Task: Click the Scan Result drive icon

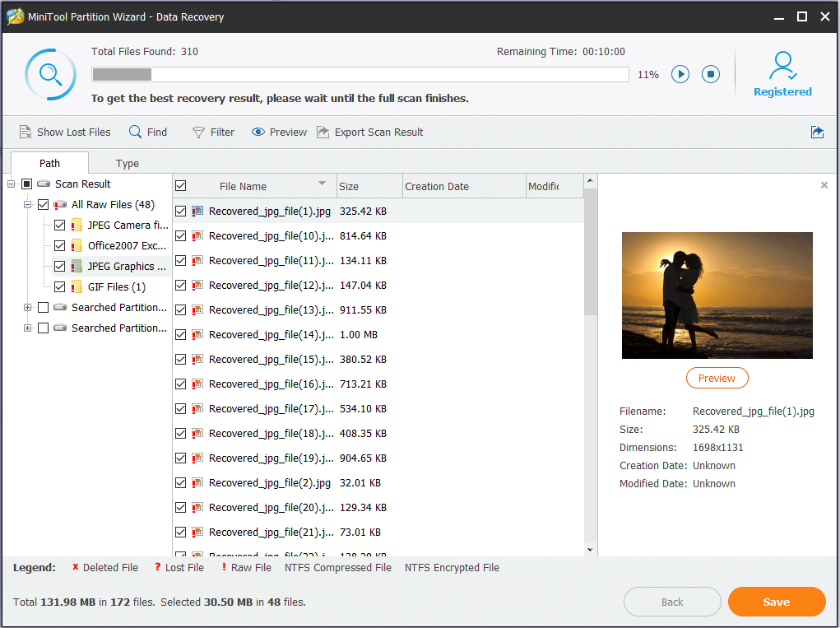Action: tap(44, 184)
